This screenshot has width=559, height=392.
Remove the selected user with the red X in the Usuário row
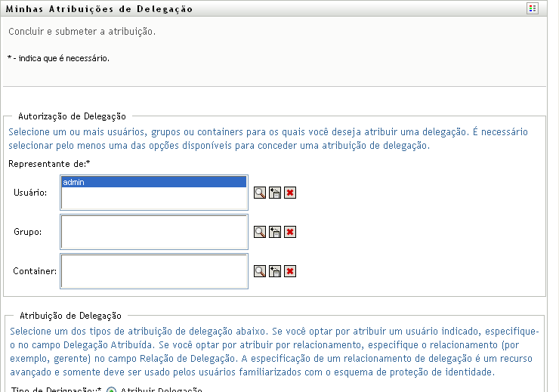pyautogui.click(x=290, y=193)
